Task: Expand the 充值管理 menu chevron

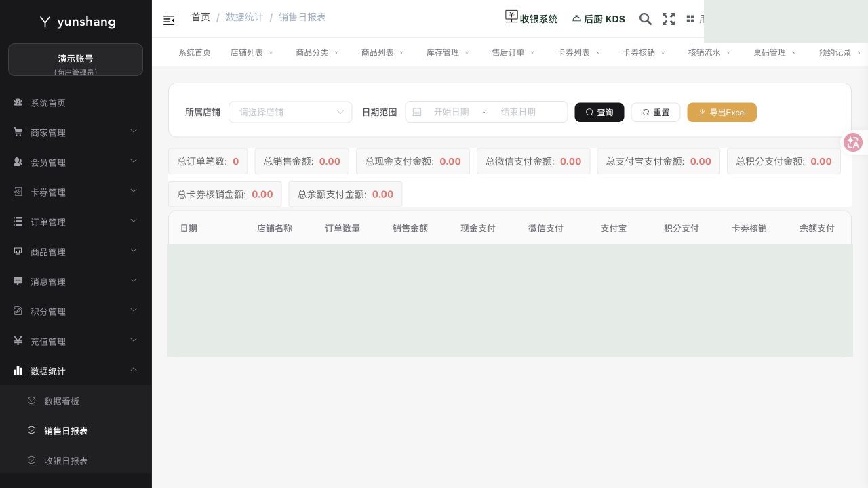Action: coord(134,340)
